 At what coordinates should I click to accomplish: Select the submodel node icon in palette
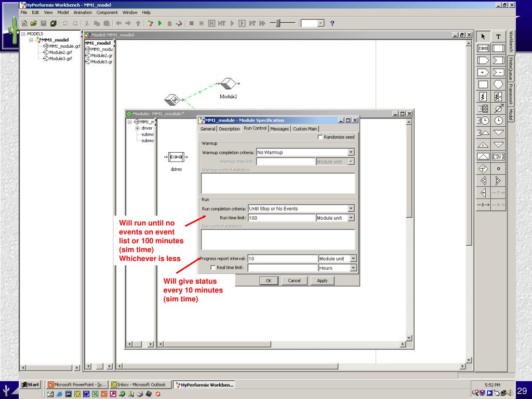[x=483, y=48]
